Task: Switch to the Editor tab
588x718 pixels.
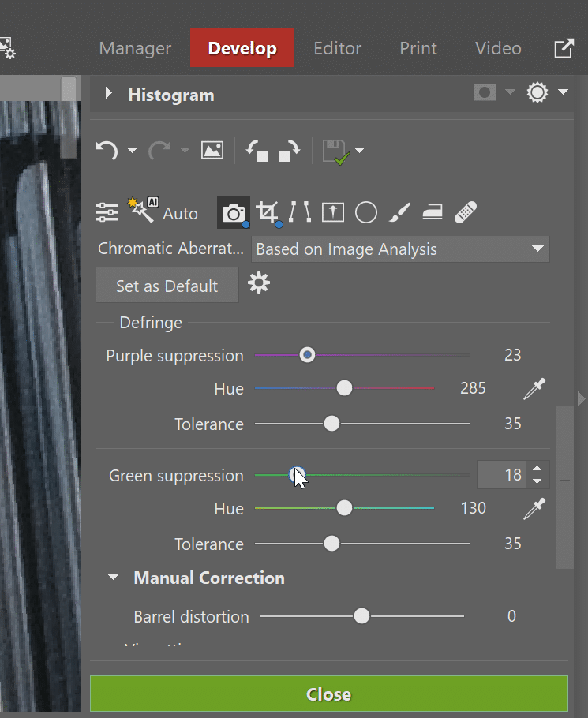Action: coord(339,48)
